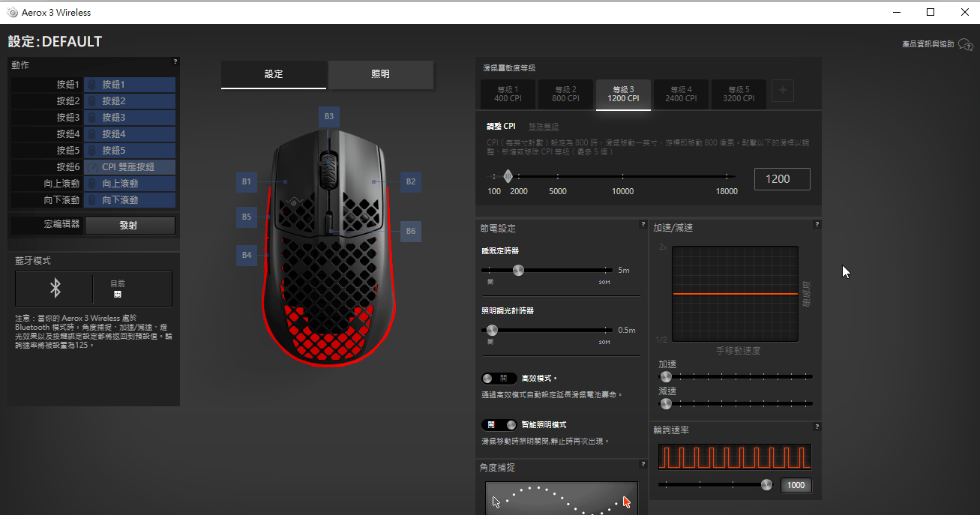This screenshot has height=515, width=980.
Task: Click the 10000 mark on CPI scale
Action: (623, 191)
